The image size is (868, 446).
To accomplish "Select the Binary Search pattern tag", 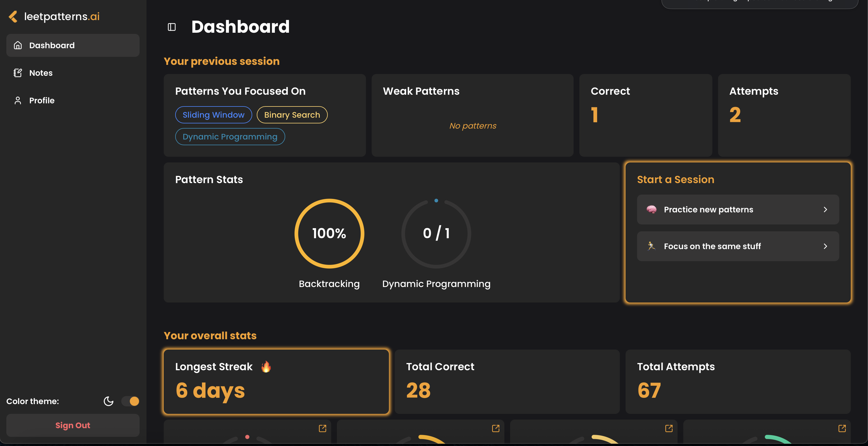I will [x=292, y=115].
